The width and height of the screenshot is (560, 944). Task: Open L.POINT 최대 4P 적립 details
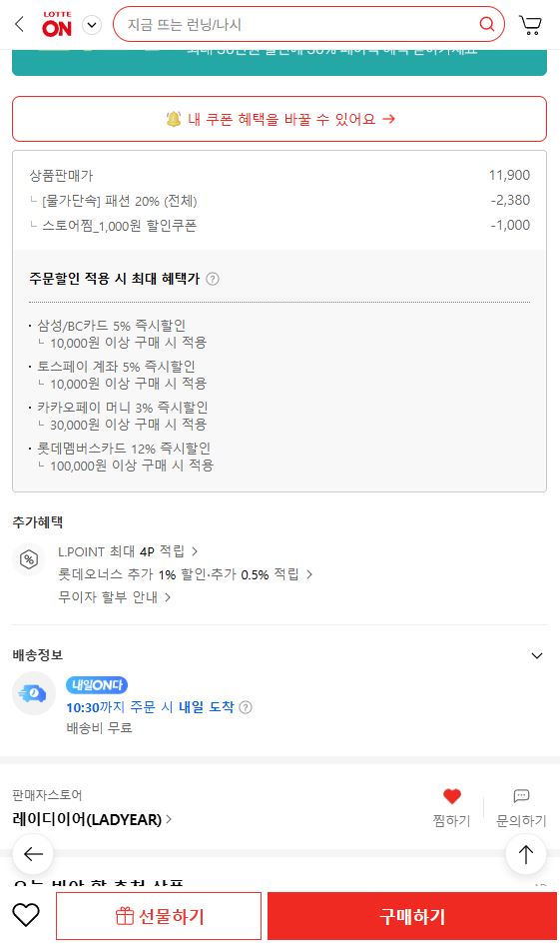(128, 551)
